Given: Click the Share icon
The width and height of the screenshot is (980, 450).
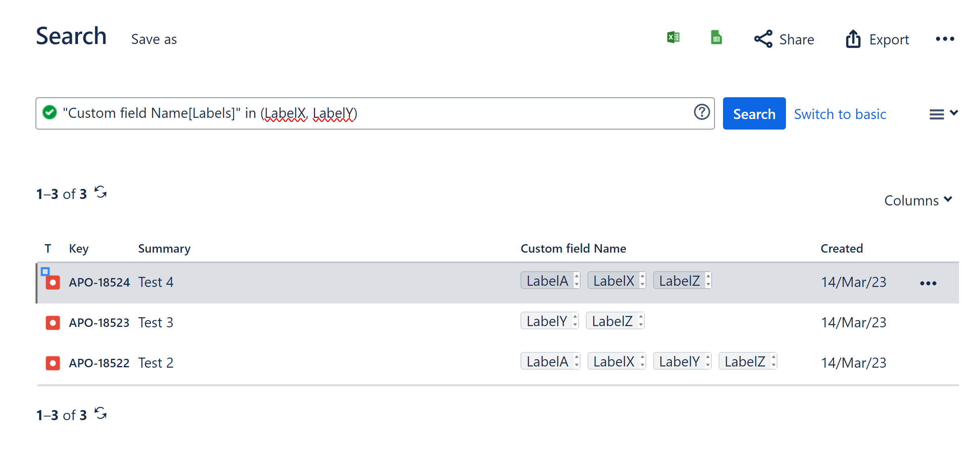Looking at the screenshot, I should click(x=763, y=39).
